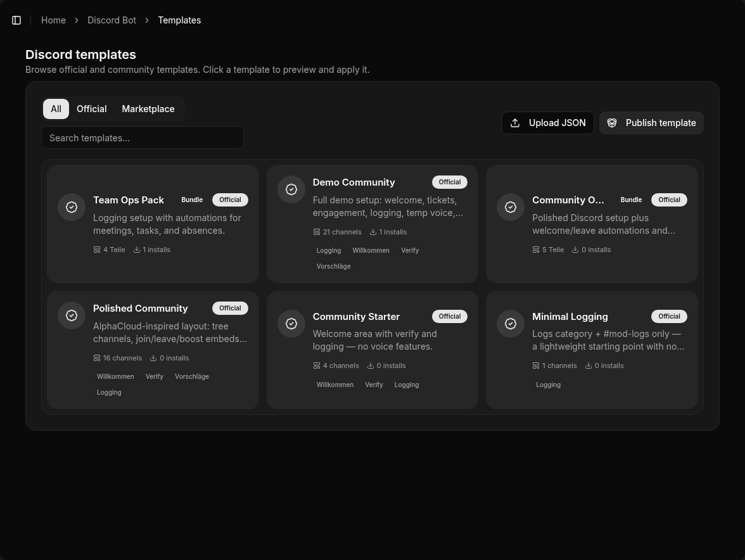The width and height of the screenshot is (745, 560).
Task: Click Team Ops Pack description text
Action: (167, 224)
